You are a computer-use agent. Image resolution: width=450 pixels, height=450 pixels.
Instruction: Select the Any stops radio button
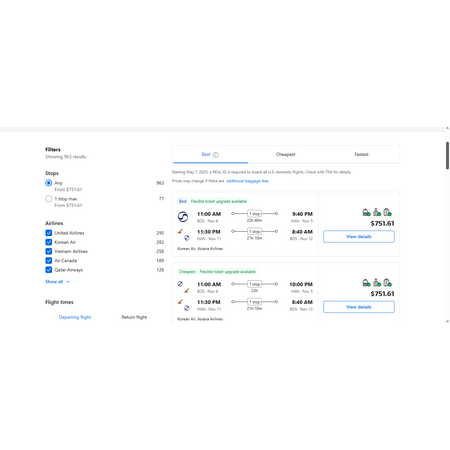(x=49, y=183)
